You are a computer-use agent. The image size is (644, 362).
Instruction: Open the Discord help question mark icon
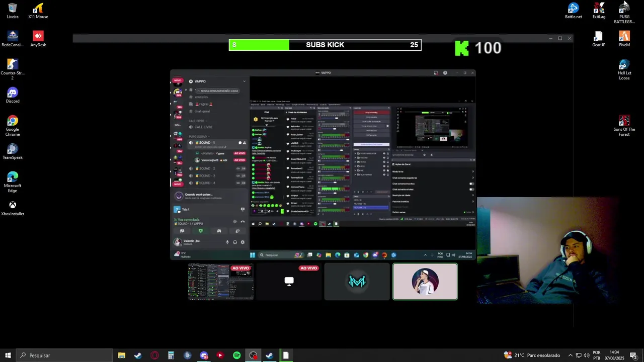(x=445, y=73)
